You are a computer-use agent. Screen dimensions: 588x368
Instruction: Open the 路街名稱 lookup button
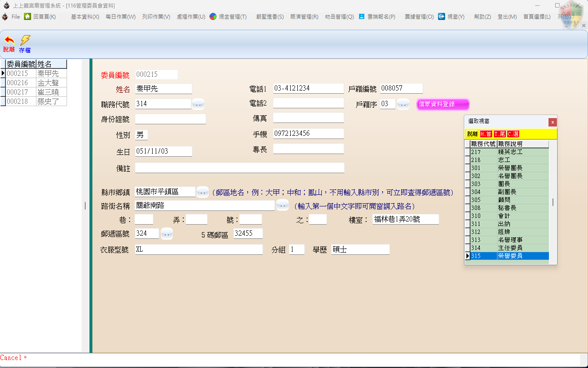click(282, 205)
